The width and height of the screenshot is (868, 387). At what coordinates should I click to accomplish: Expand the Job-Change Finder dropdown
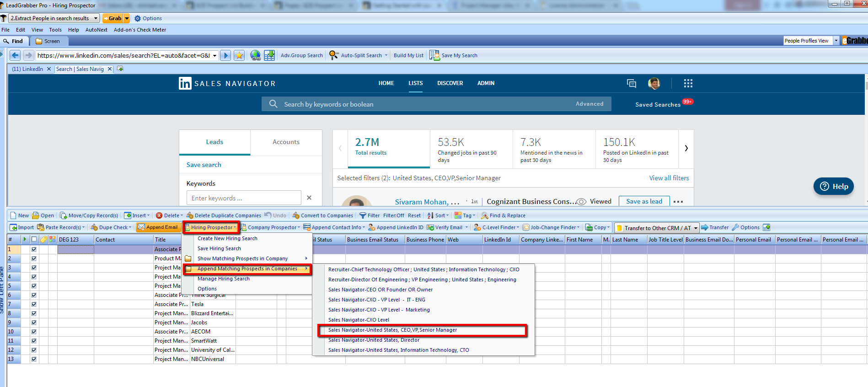[x=578, y=227]
